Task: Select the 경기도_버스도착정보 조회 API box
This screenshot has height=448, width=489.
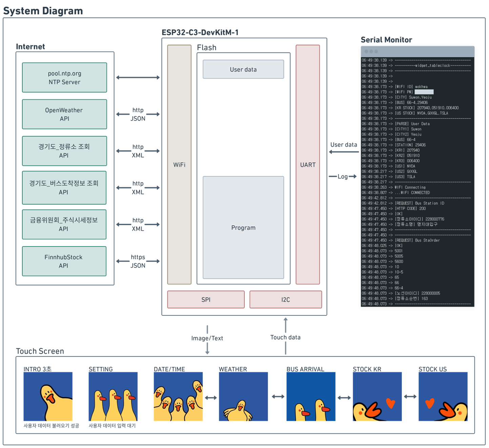Action: pos(64,188)
